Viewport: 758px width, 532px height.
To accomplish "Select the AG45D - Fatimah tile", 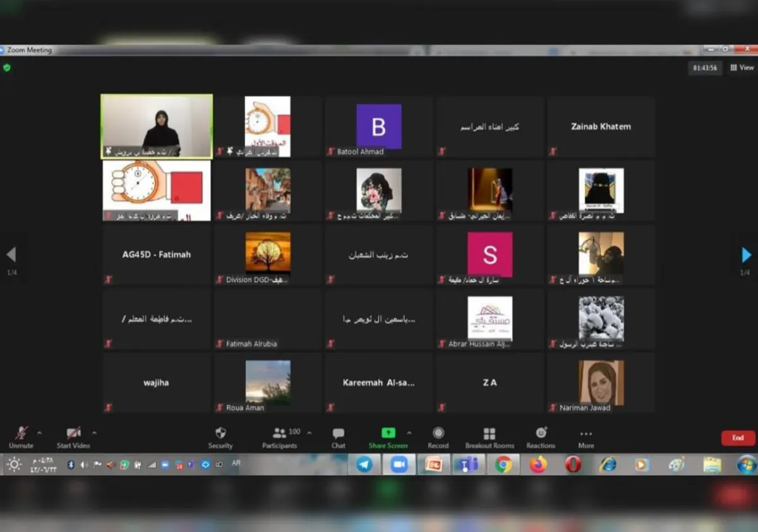I will [156, 255].
